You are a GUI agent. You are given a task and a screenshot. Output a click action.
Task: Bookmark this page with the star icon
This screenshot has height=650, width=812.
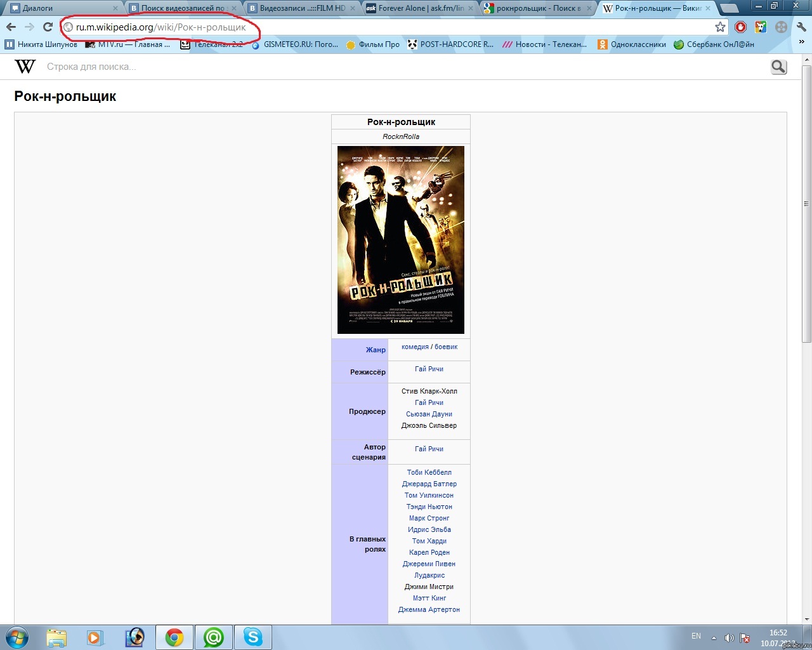coord(720,27)
